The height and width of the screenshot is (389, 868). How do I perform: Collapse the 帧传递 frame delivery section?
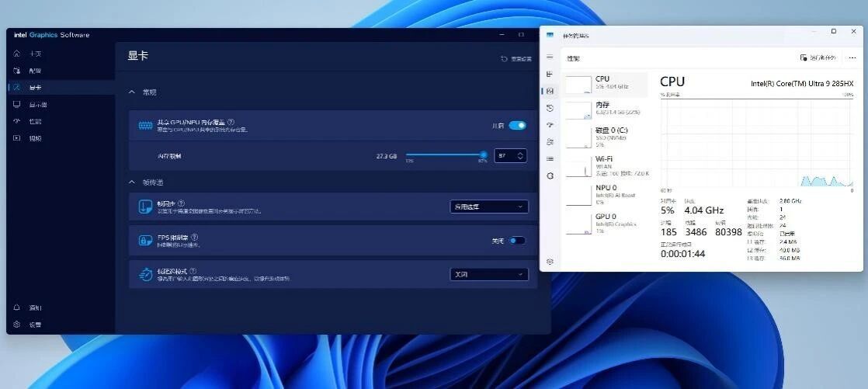tap(132, 182)
